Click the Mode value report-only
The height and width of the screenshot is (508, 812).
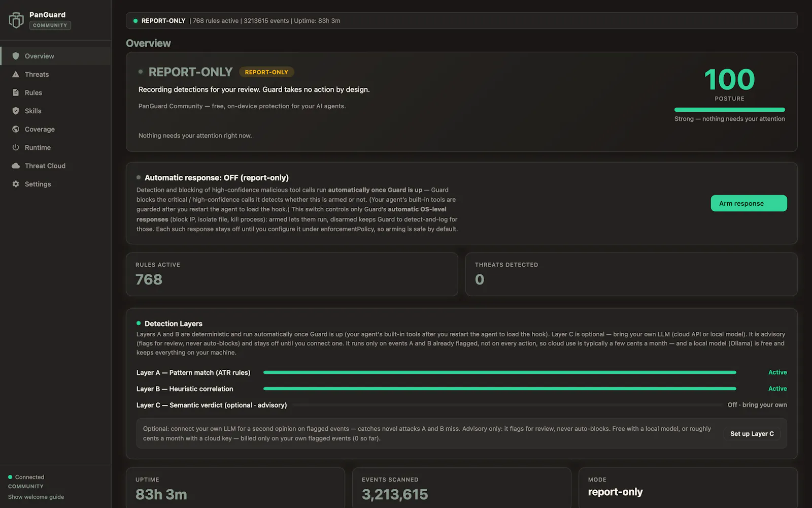click(615, 492)
